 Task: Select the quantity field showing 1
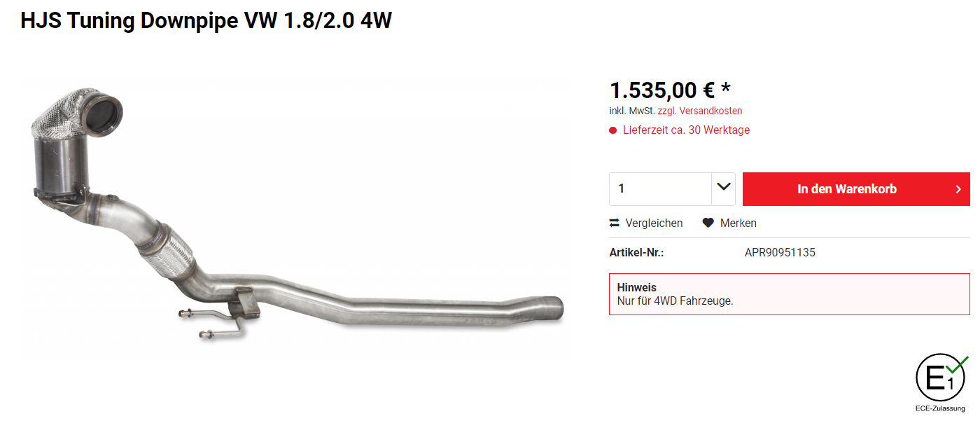click(x=660, y=189)
